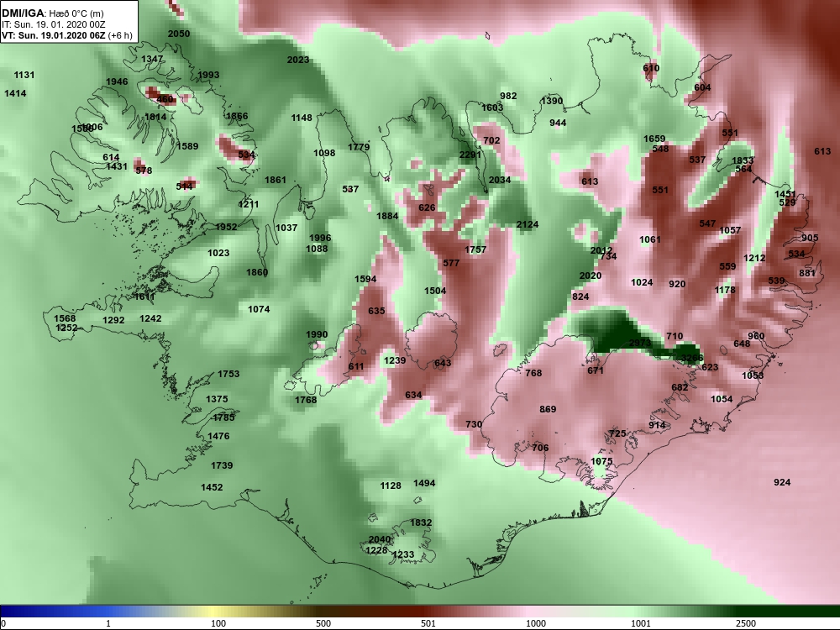Click the value 610 in the northeast
Screen dimensions: 840x630
click(651, 68)
